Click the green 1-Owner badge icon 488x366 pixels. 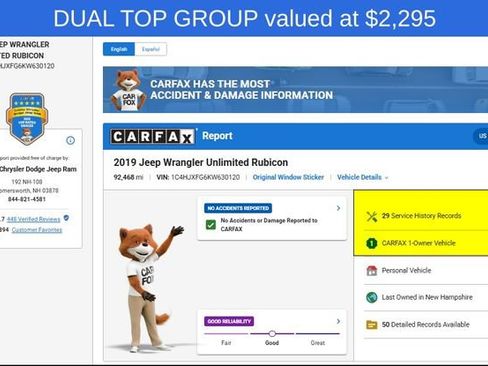[372, 243]
